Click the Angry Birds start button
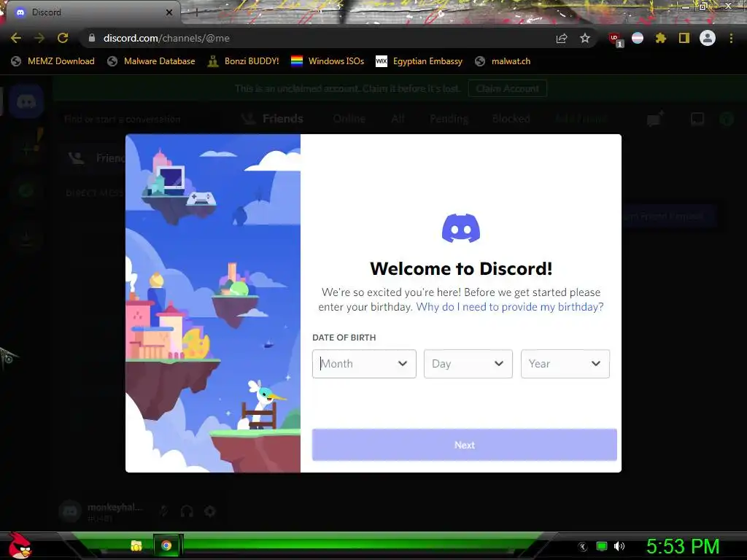Image resolution: width=747 pixels, height=560 pixels. click(20, 545)
